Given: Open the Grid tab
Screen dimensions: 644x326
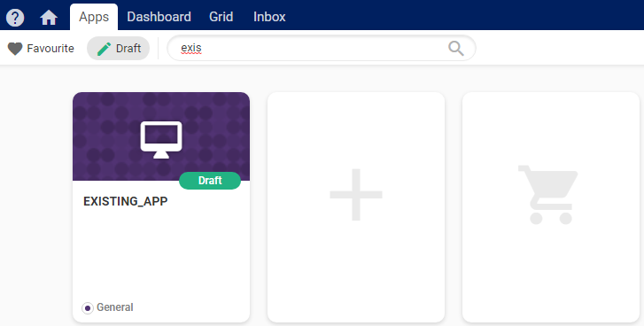Looking at the screenshot, I should pos(221,17).
